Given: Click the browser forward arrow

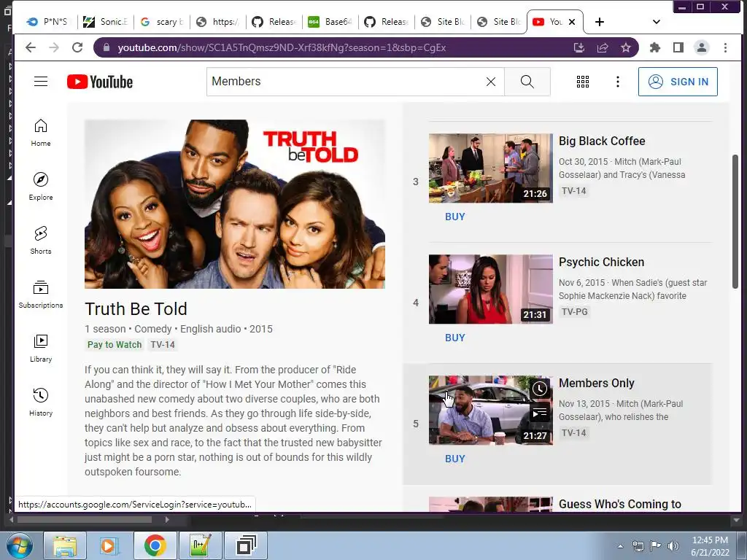Looking at the screenshot, I should click(x=54, y=47).
